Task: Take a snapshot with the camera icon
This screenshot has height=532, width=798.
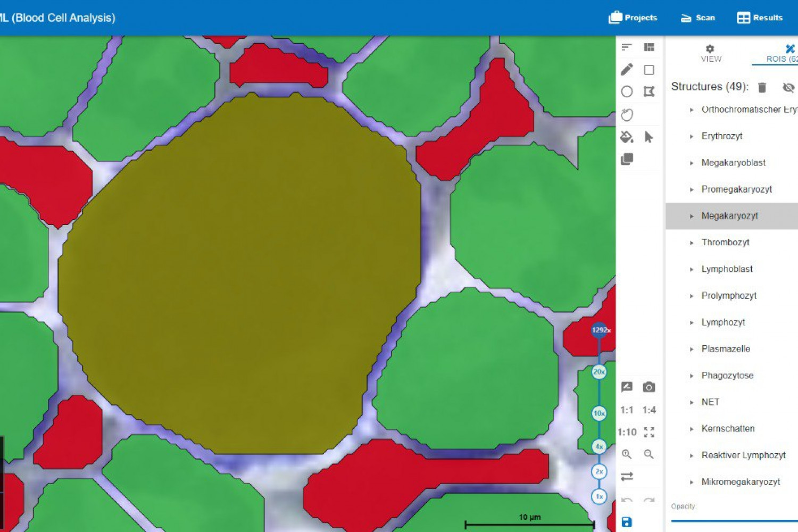Action: tap(649, 387)
